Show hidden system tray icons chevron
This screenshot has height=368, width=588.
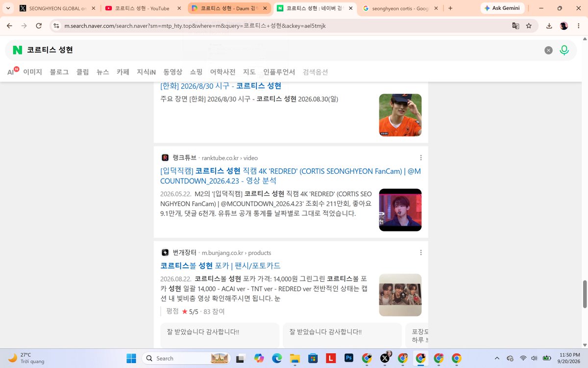497,358
